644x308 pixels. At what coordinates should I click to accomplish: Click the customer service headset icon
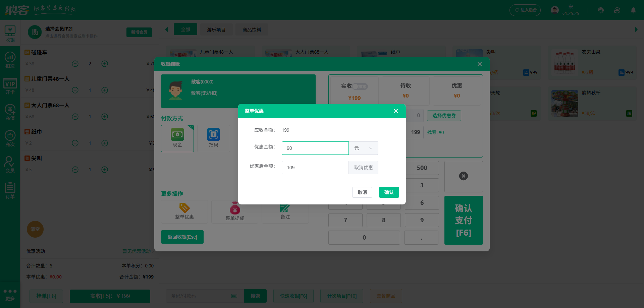coord(601,10)
